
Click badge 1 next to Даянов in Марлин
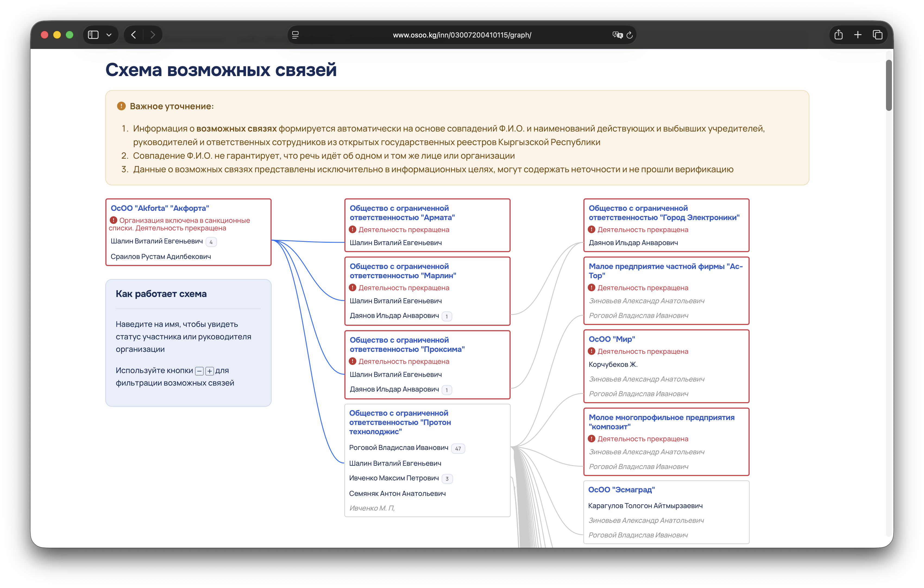[x=447, y=316]
